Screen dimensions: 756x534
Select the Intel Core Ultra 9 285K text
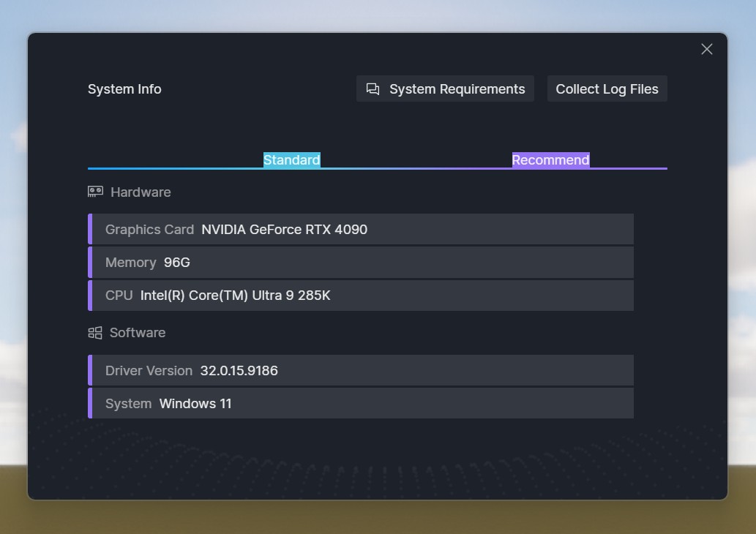tap(235, 296)
